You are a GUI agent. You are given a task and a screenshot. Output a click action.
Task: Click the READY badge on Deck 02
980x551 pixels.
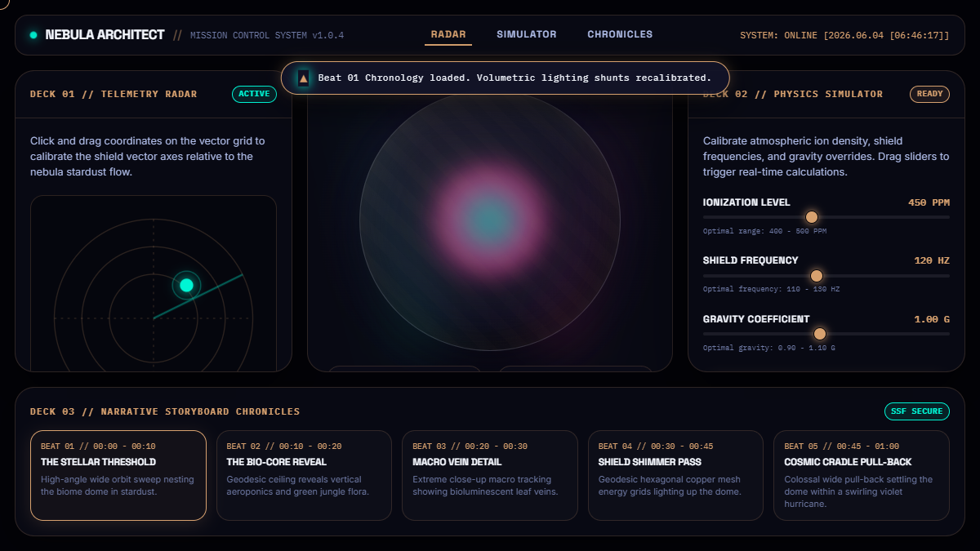click(x=929, y=94)
